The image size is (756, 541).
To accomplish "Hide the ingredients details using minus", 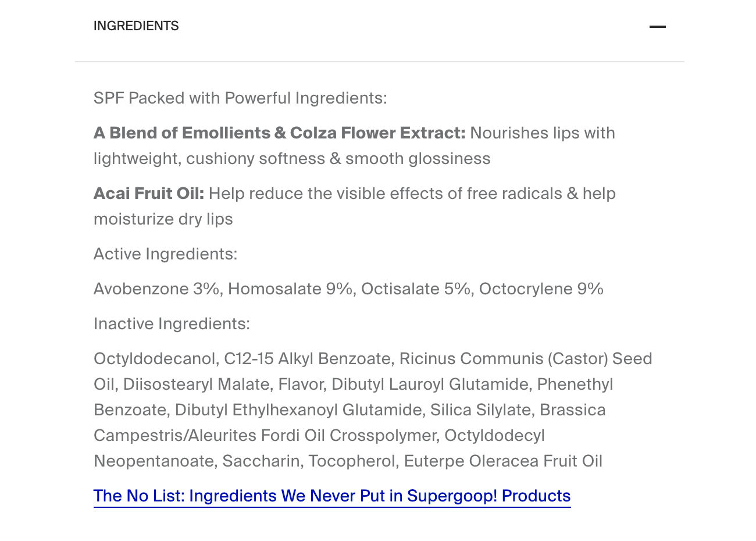I will [657, 26].
